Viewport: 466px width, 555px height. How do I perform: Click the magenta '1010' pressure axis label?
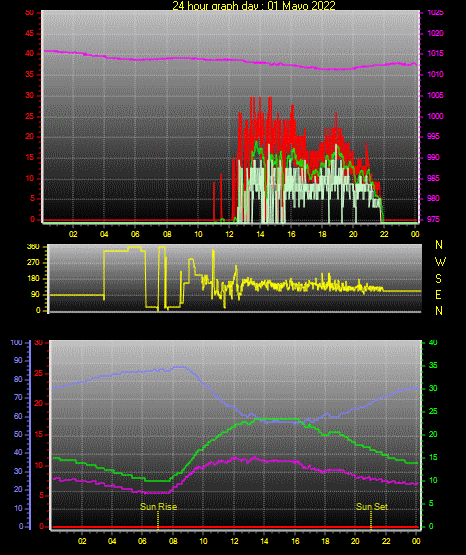(x=435, y=74)
